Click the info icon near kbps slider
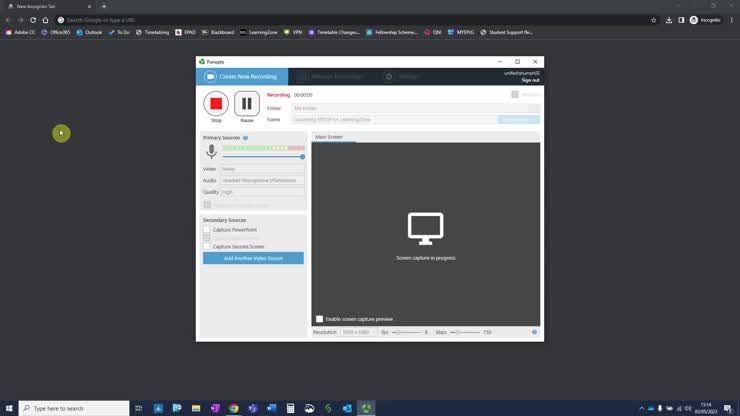 534,332
